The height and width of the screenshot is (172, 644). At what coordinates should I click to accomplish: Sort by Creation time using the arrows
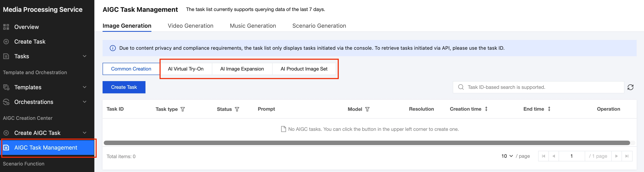(486, 109)
